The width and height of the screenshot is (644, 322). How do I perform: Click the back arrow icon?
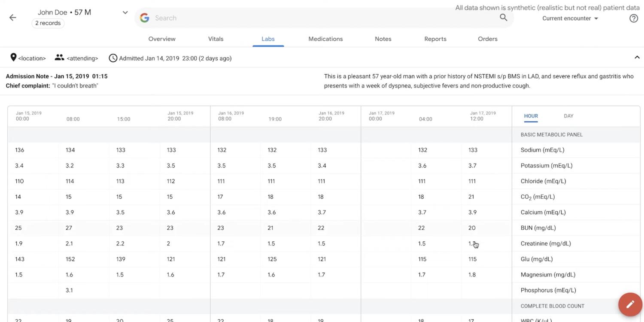click(x=13, y=18)
